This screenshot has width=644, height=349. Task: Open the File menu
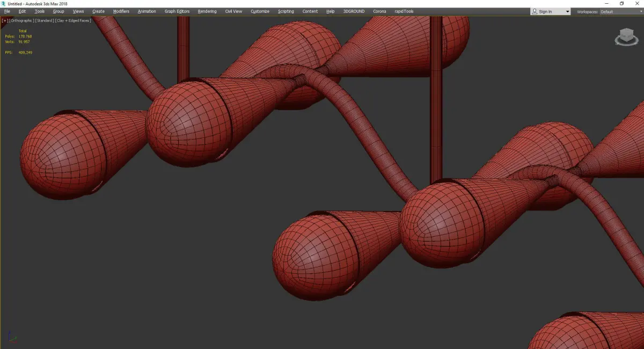point(7,11)
